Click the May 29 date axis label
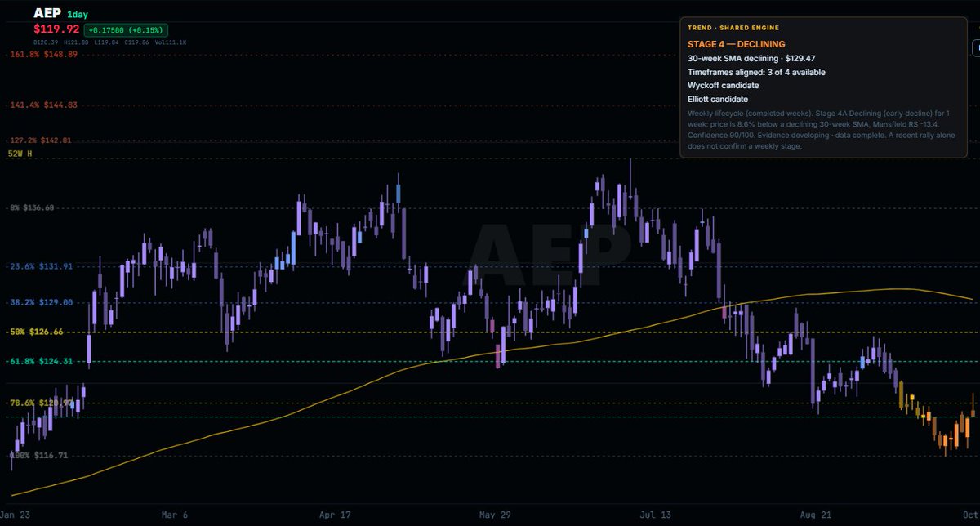The width and height of the screenshot is (980, 526). pyautogui.click(x=494, y=515)
